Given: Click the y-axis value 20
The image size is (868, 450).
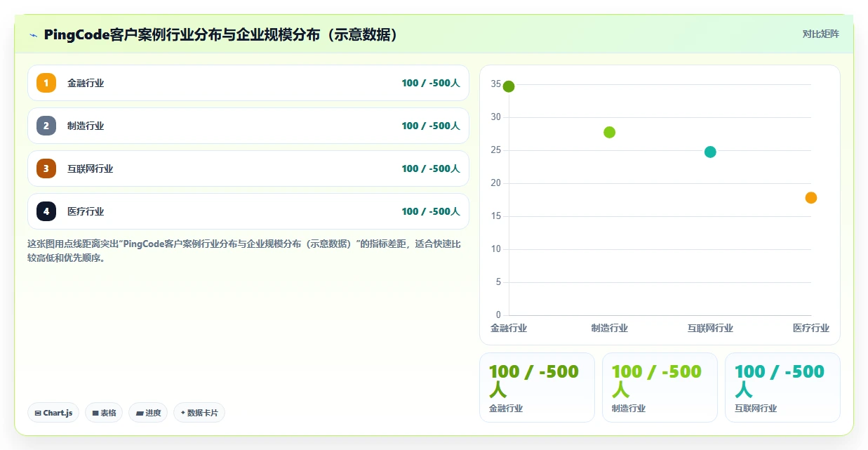Looking at the screenshot, I should tap(496, 183).
